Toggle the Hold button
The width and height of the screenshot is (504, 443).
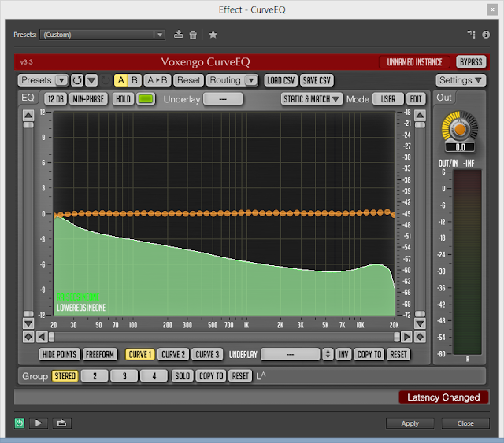(x=123, y=99)
